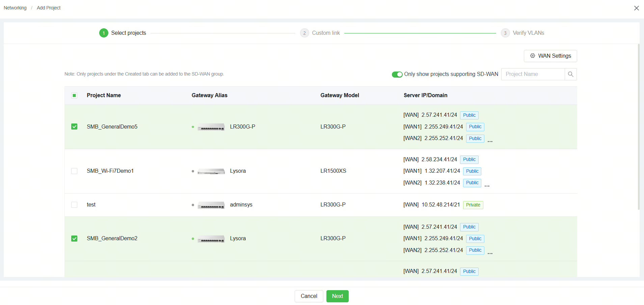The height and width of the screenshot is (305, 644).
Task: Click the step 1 circle icon
Action: [x=104, y=33]
